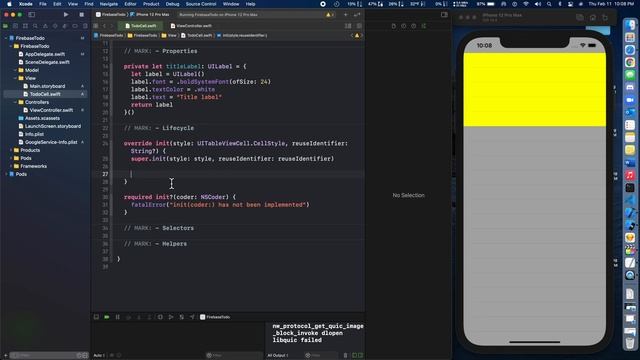
Task: Open Debug View Hierarchy button
Action: (x=160, y=317)
